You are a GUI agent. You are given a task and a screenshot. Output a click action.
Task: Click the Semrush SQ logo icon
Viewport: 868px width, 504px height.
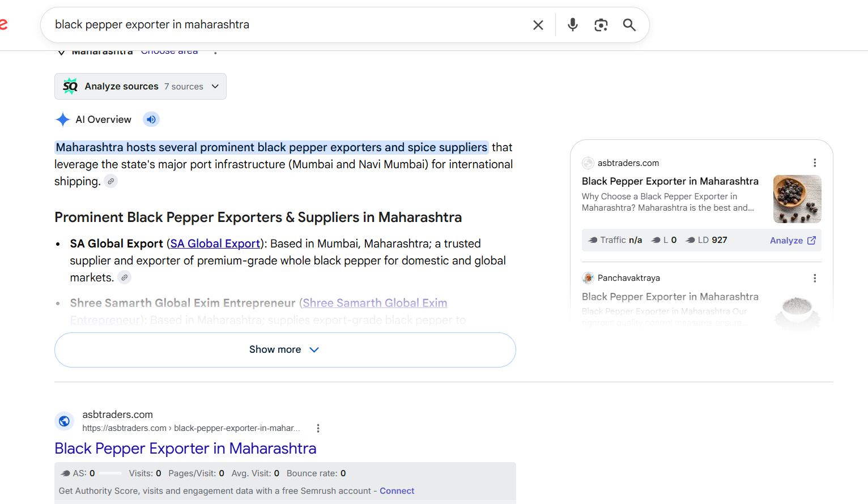[x=70, y=86]
